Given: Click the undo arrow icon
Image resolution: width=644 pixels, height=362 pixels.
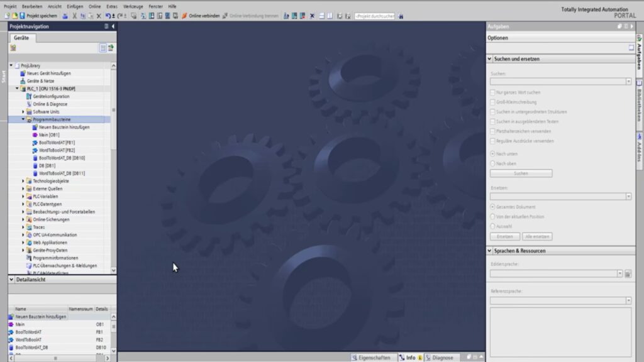Looking at the screenshot, I should click(108, 16).
